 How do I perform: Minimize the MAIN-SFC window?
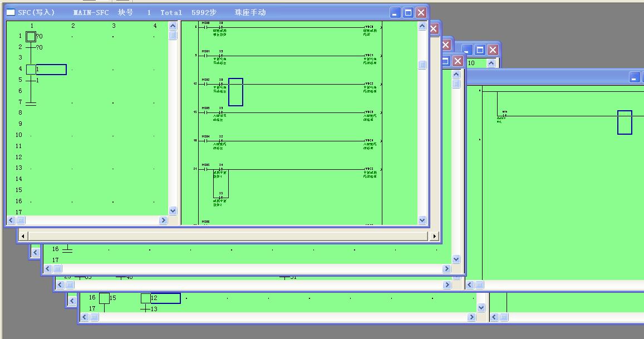395,12
